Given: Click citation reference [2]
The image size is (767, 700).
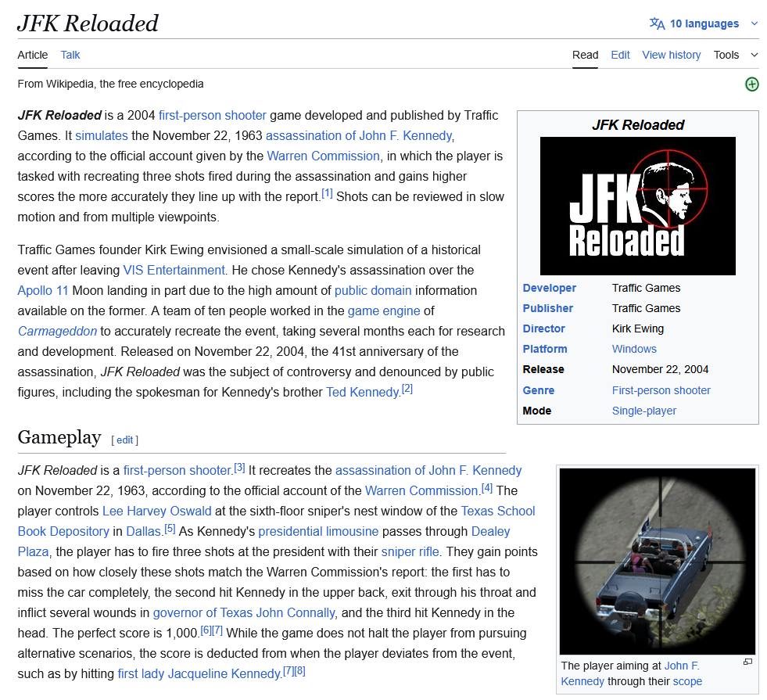Looking at the screenshot, I should pyautogui.click(x=407, y=389).
